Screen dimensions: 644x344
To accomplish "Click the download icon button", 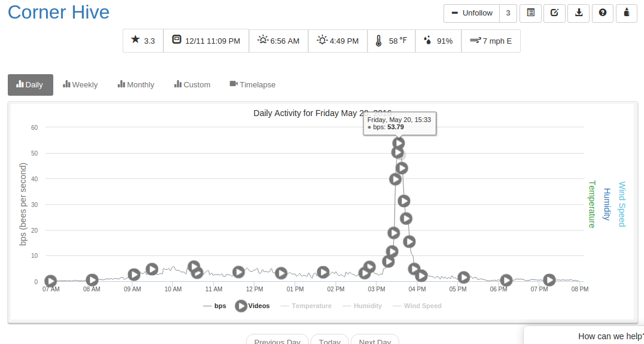I will pos(579,13).
